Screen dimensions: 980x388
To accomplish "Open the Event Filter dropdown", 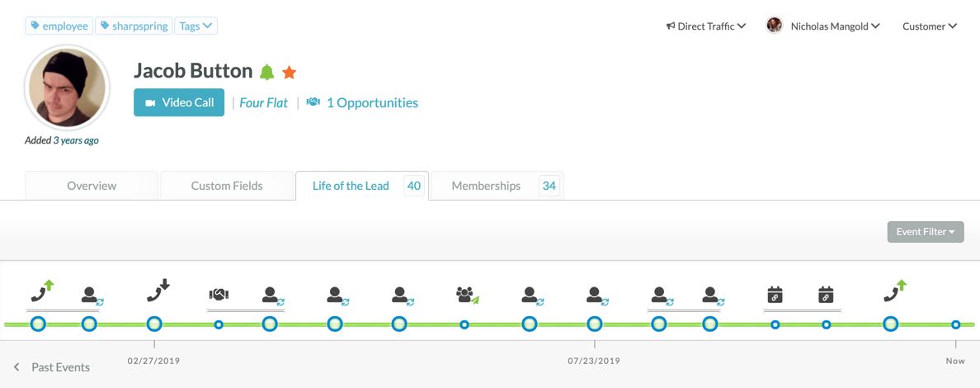I will [x=926, y=232].
